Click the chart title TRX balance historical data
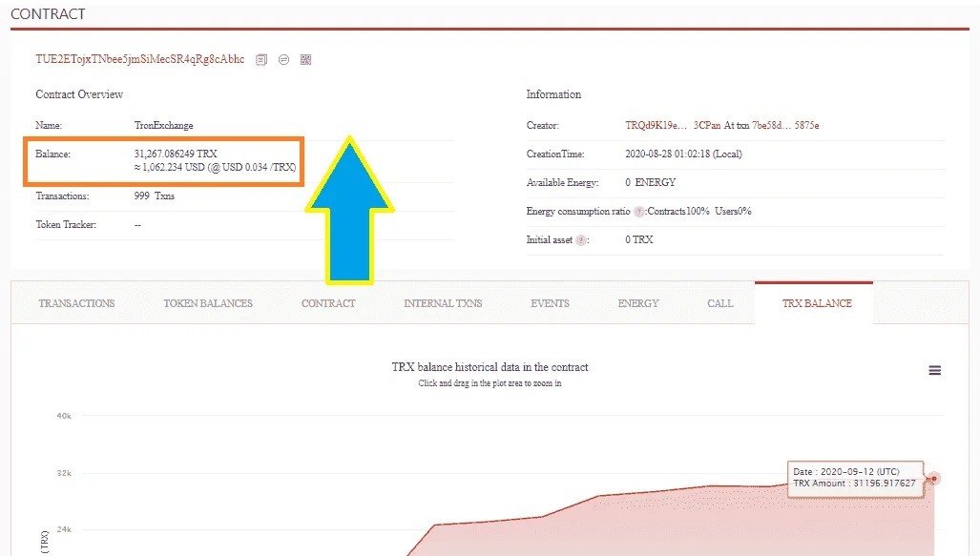This screenshot has height=556, width=980. [x=490, y=367]
